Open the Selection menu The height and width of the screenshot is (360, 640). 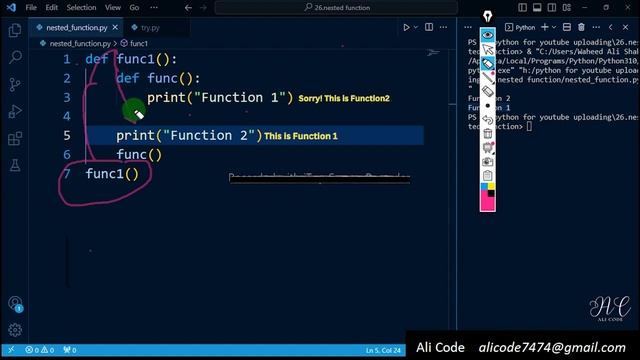[x=81, y=7]
